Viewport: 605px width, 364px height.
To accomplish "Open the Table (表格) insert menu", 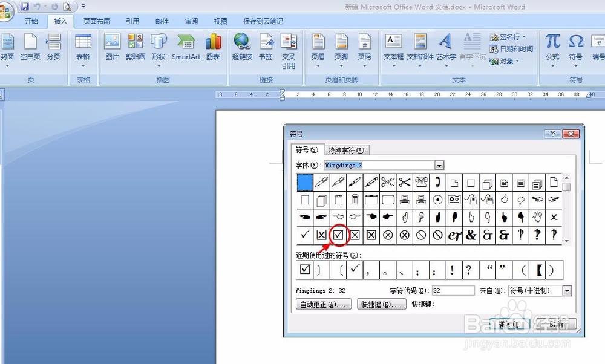I will pos(83,50).
